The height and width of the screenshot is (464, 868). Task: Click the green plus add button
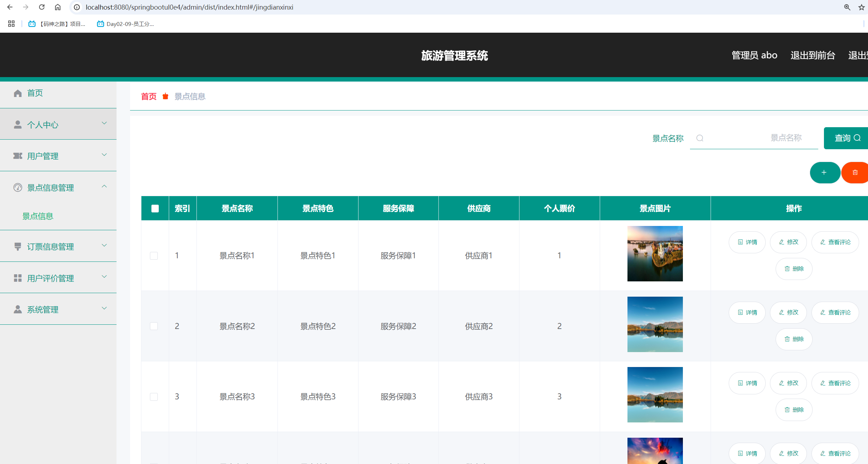(825, 172)
